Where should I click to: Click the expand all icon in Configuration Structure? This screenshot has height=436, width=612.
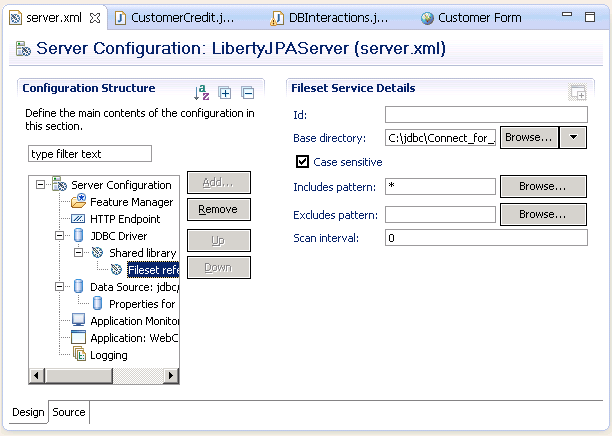coord(225,92)
